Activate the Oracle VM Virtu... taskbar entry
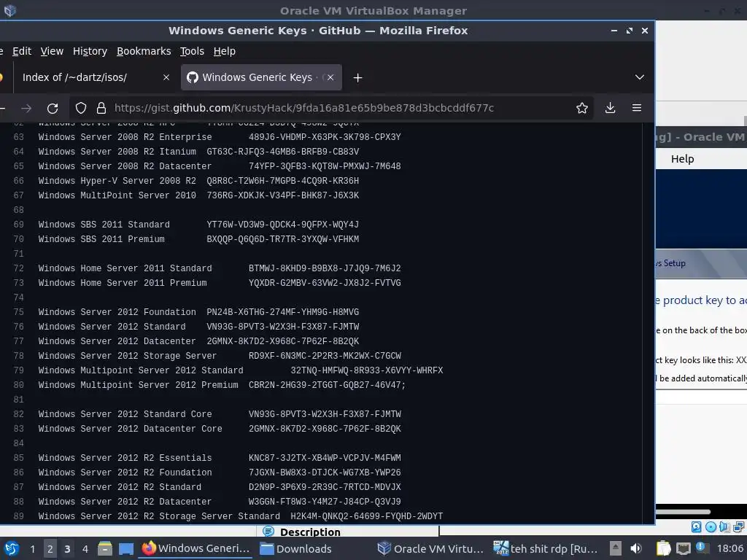 click(430, 548)
